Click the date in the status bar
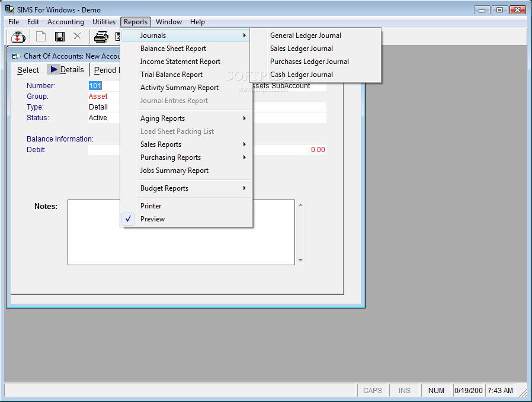This screenshot has width=532, height=402. click(469, 391)
